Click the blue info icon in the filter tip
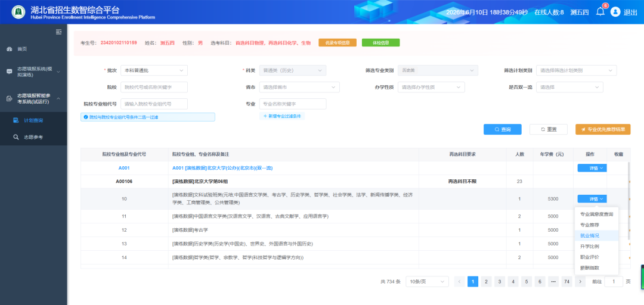 click(86, 117)
